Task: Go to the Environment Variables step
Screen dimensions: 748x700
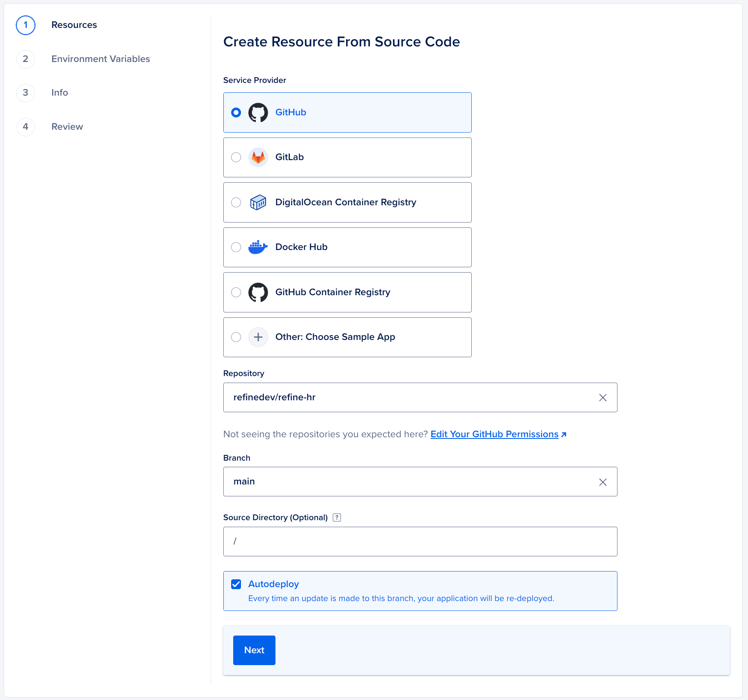Action: click(x=101, y=59)
